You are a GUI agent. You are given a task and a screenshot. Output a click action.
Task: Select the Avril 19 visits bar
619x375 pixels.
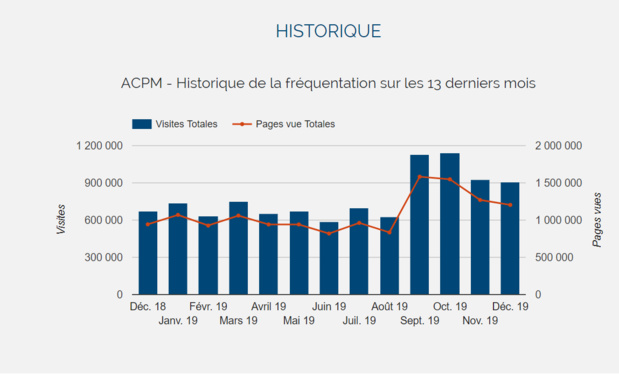(x=268, y=254)
